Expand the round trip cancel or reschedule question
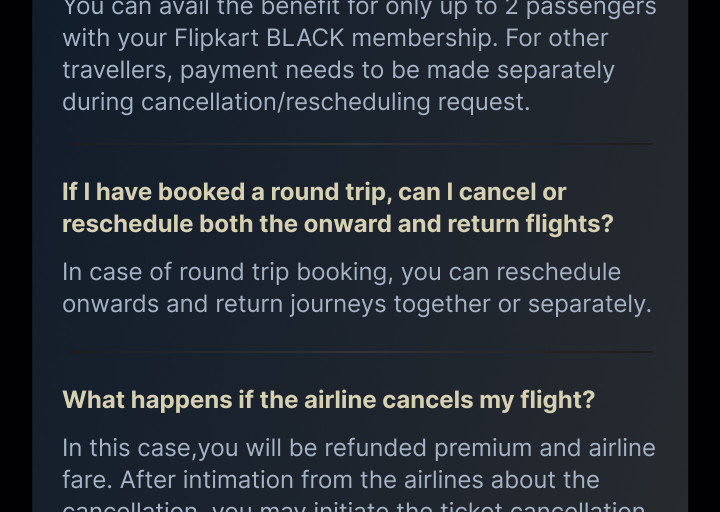Image resolution: width=720 pixels, height=512 pixels. [338, 207]
